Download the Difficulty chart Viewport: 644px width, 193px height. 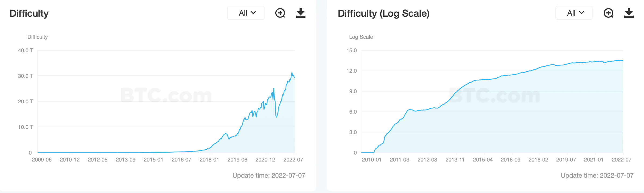[x=300, y=13]
